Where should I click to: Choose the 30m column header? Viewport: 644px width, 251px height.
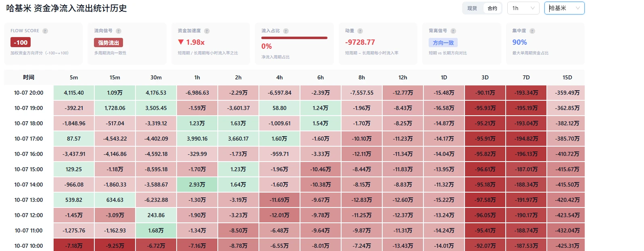pos(156,77)
